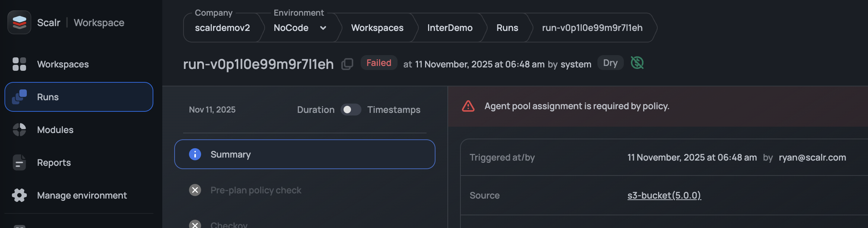Image resolution: width=868 pixels, height=228 pixels.
Task: Click the 'ryan@scalr.com' text
Action: pyautogui.click(x=813, y=158)
